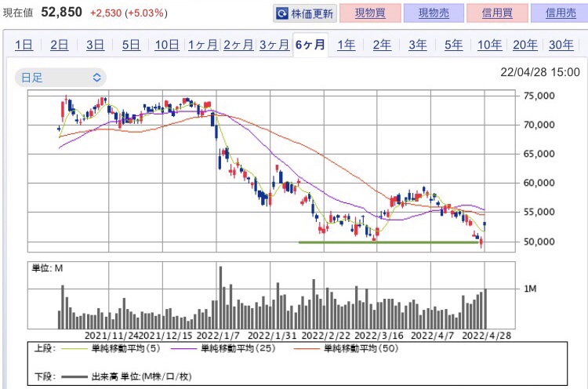Click the current price 52,850

[61, 13]
